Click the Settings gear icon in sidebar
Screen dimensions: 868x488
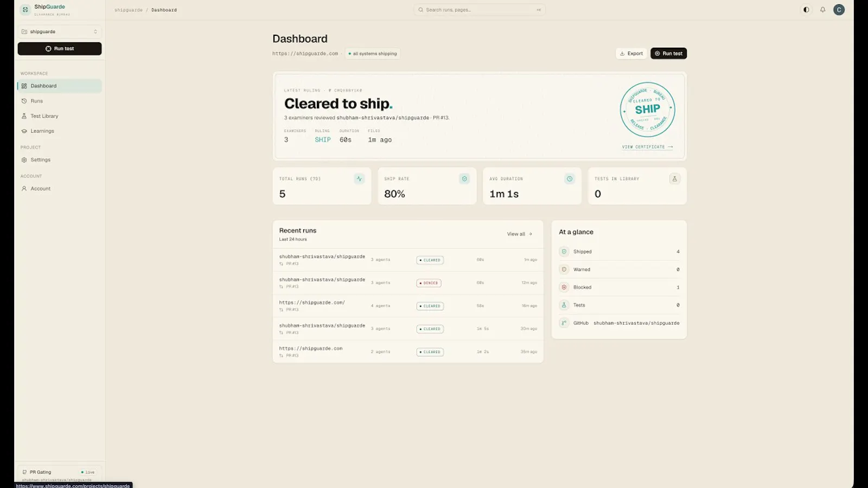(x=24, y=160)
